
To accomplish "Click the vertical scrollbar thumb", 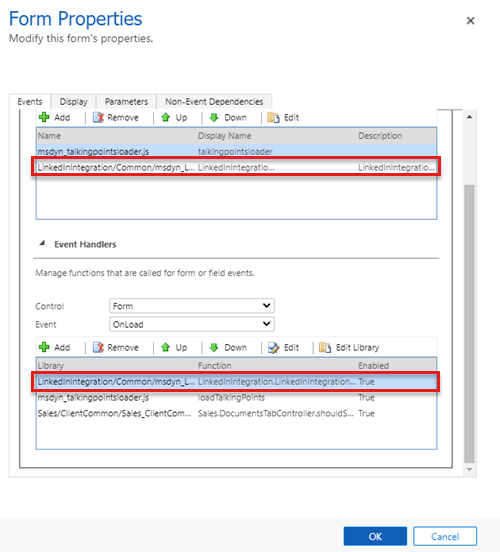I will coord(469,324).
